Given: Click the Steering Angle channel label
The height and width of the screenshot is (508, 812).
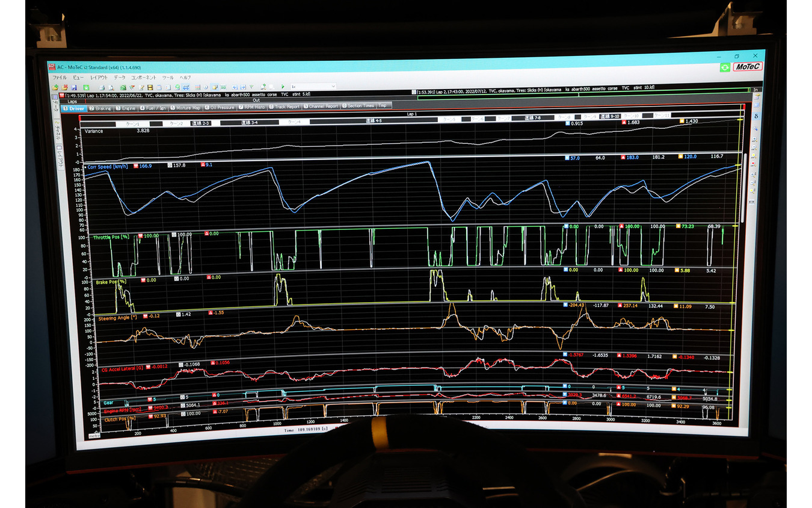Looking at the screenshot, I should (118, 318).
